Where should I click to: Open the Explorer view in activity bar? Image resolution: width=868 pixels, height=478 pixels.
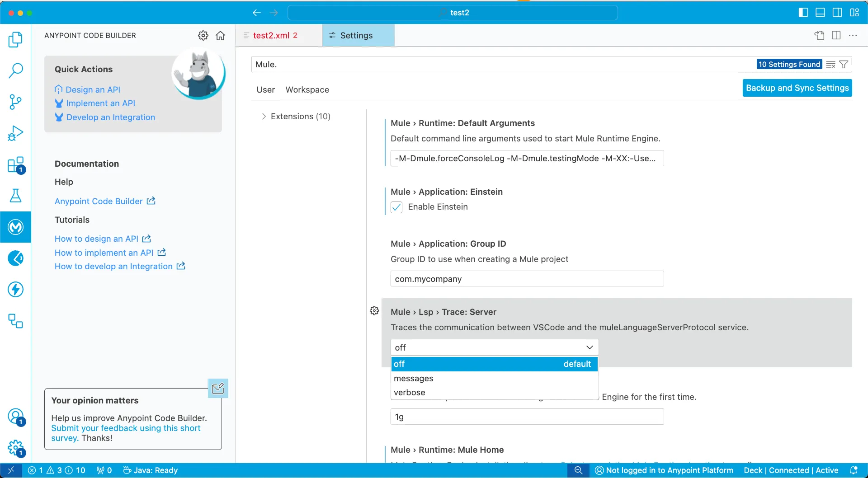pos(15,40)
